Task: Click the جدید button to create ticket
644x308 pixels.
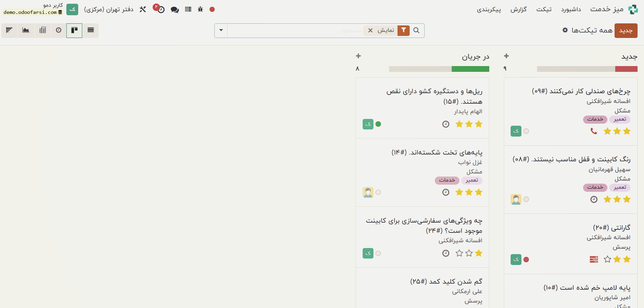Action: [626, 30]
